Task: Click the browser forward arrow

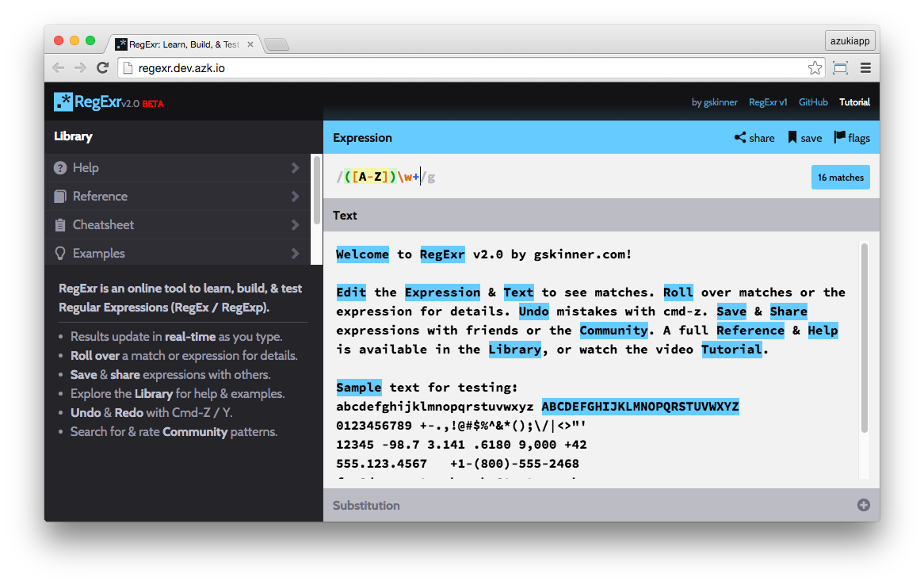Action: click(x=80, y=68)
